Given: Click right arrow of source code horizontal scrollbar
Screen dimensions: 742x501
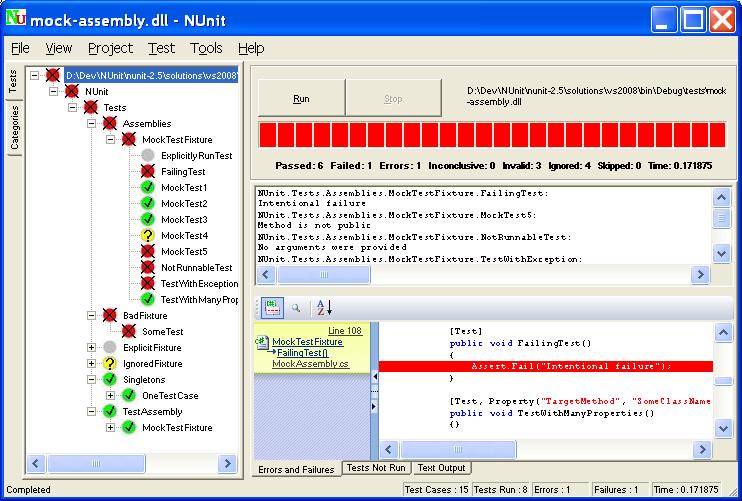Looking at the screenshot, I should coord(702,449).
